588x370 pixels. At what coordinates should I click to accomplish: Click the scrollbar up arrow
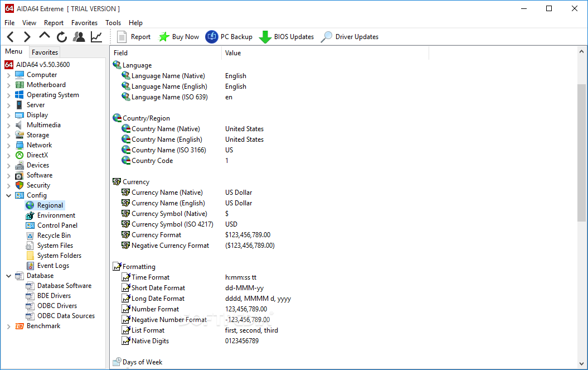(x=582, y=51)
